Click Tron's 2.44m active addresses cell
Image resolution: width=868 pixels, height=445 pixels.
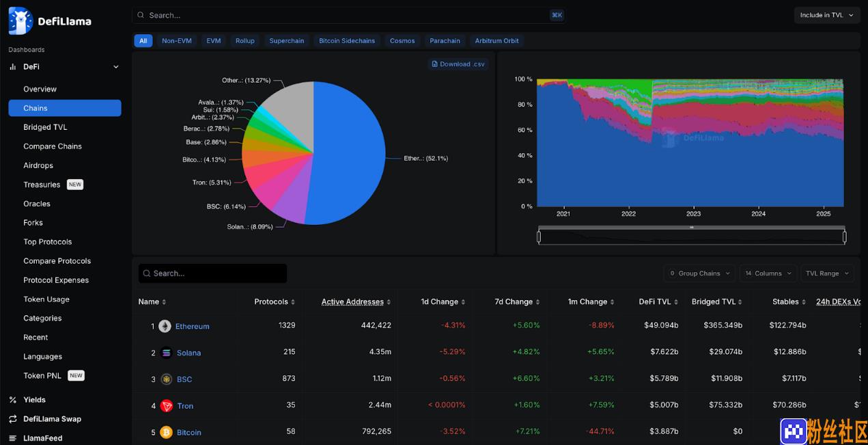pos(380,405)
